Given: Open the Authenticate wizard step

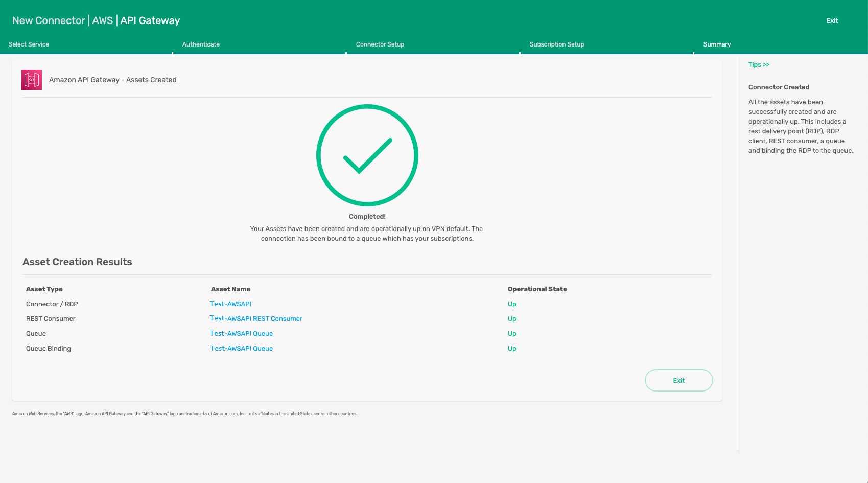Looking at the screenshot, I should 201,44.
